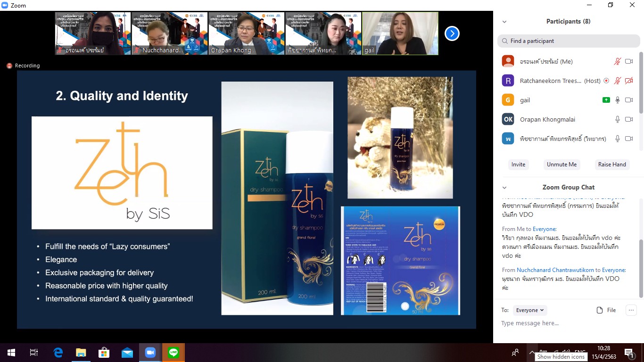
Task: Click the People icon in taskbar
Action: coord(515,353)
